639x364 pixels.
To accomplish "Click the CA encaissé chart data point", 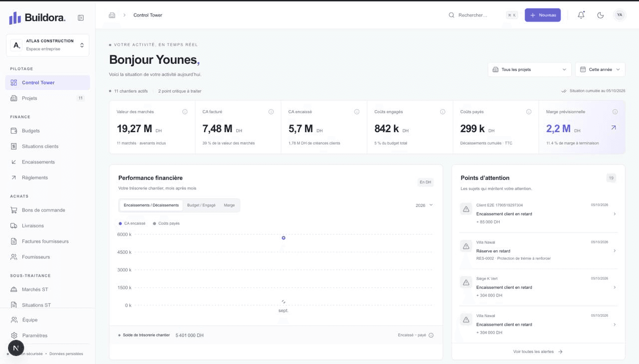I will pos(284,238).
